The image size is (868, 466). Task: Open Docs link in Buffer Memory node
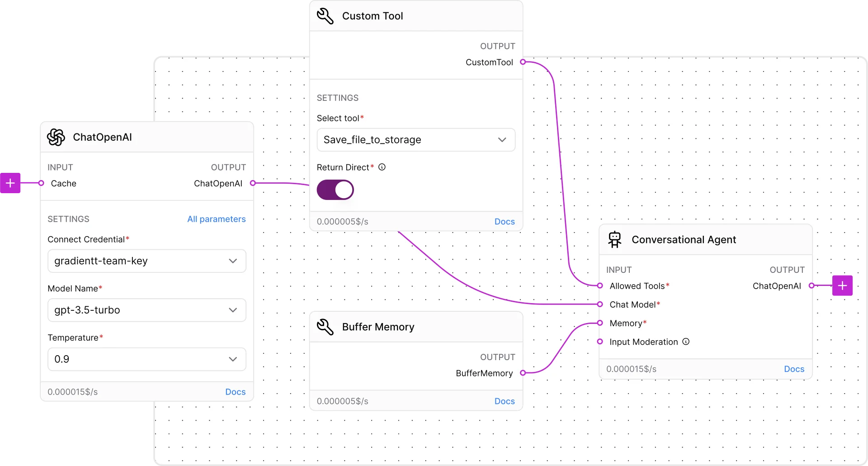(x=504, y=401)
